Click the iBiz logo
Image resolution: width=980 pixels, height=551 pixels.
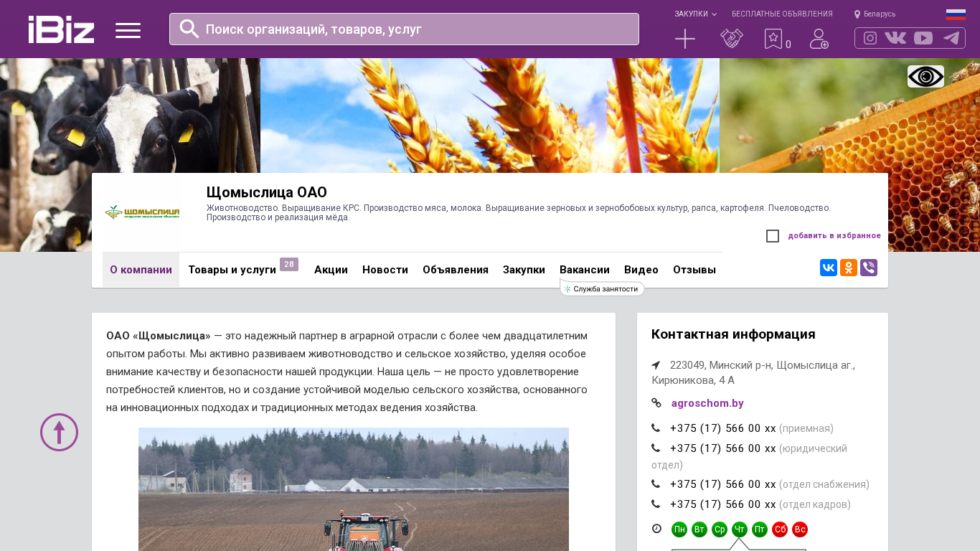(x=61, y=29)
